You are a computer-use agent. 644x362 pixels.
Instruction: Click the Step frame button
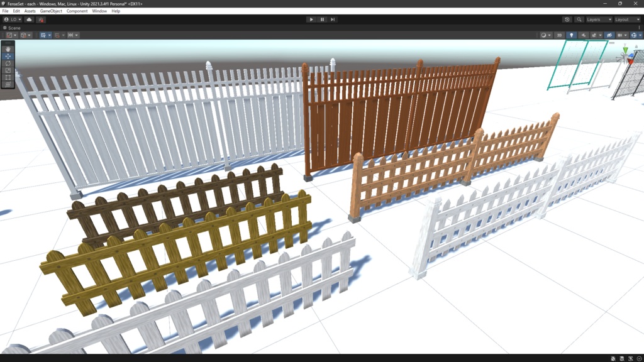pyautogui.click(x=333, y=19)
